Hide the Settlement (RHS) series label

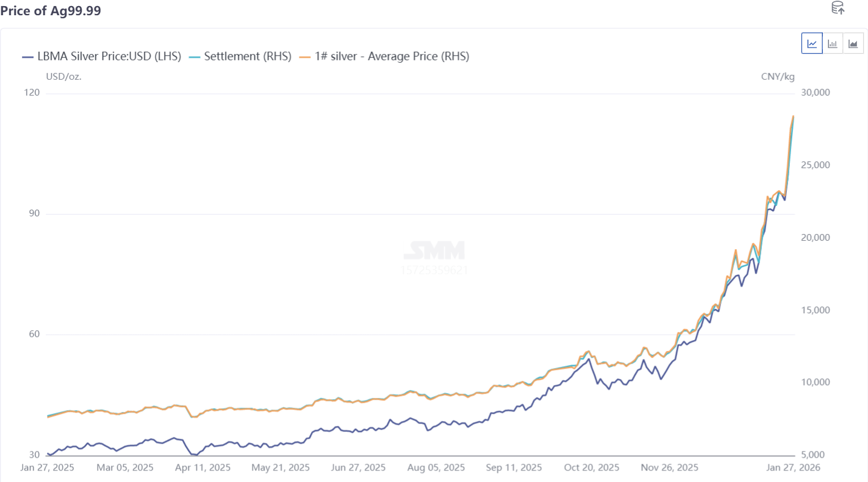[248, 57]
